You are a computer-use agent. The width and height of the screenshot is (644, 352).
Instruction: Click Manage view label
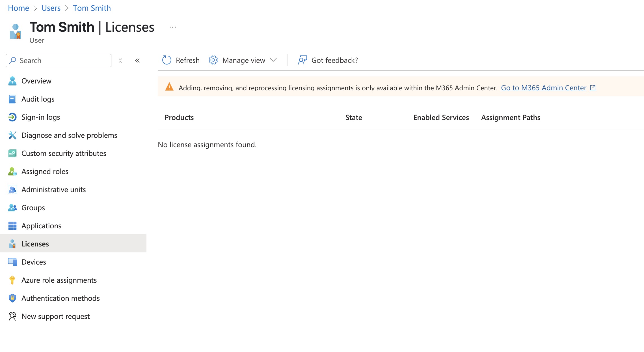(244, 60)
